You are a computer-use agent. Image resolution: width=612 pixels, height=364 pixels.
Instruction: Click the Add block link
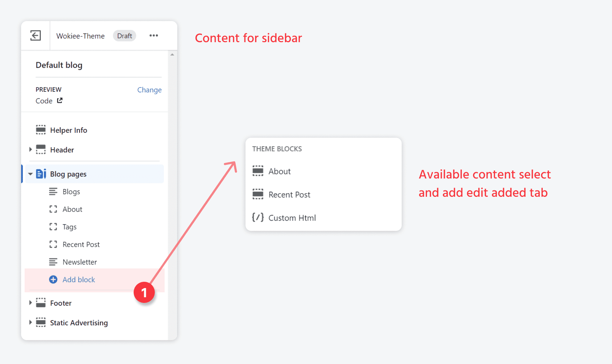click(x=79, y=280)
